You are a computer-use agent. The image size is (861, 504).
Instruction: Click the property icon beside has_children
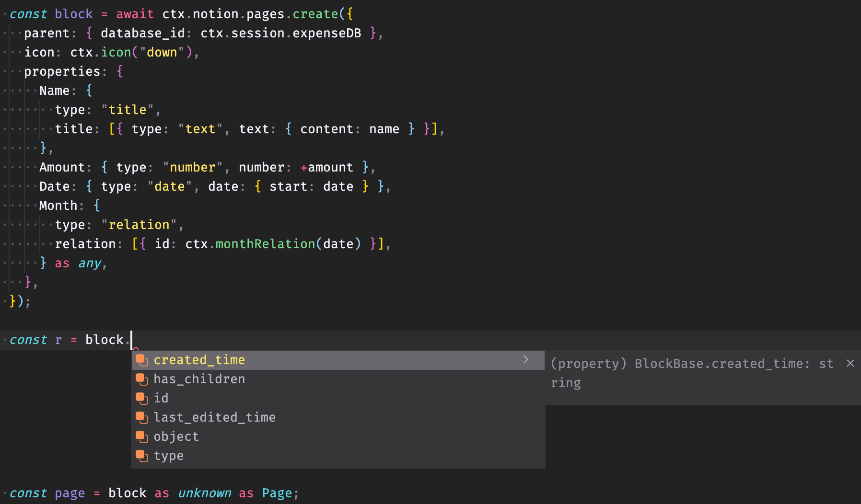pyautogui.click(x=142, y=379)
